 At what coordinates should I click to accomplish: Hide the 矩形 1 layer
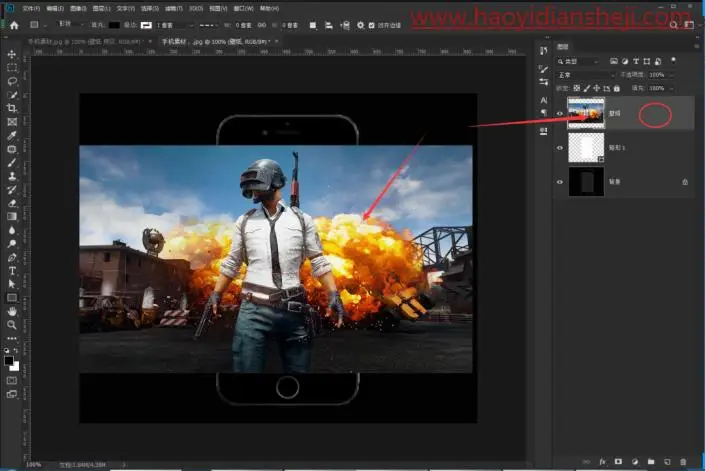(560, 147)
